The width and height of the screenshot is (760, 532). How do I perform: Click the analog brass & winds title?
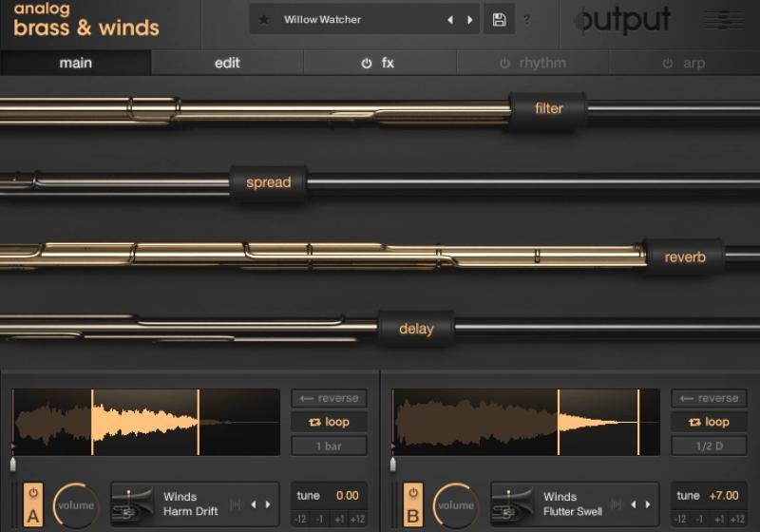point(85,20)
